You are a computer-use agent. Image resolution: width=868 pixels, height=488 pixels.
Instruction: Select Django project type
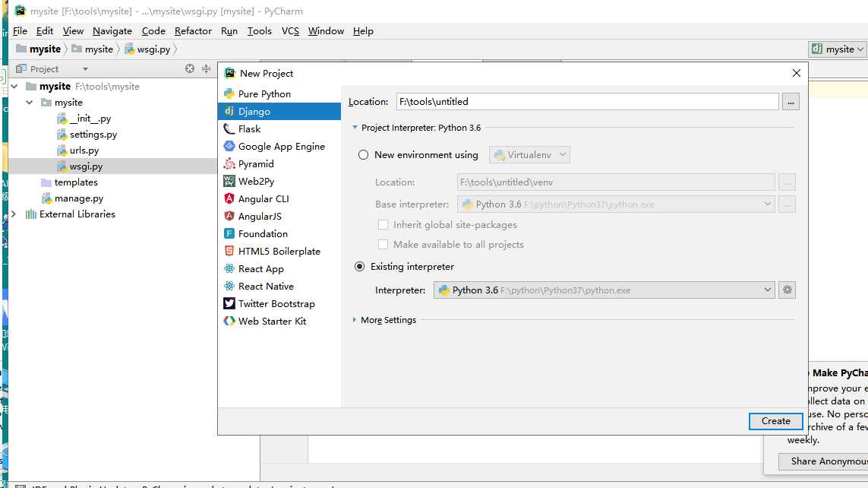(x=279, y=111)
